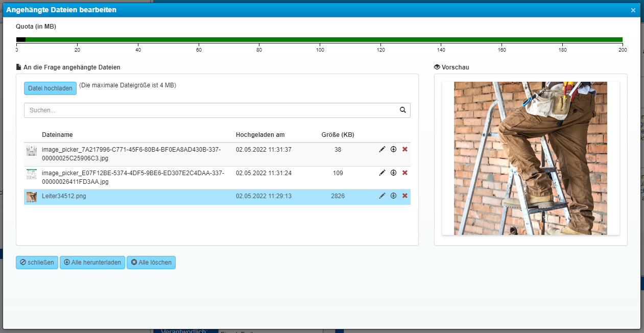
Task: Close the dialog with the top X
Action: click(633, 10)
